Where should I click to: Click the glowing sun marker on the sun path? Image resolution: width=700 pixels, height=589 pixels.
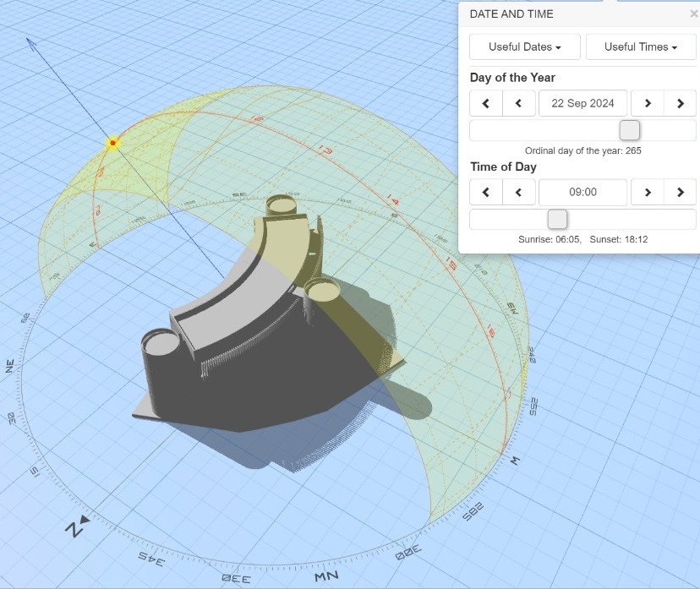click(112, 143)
